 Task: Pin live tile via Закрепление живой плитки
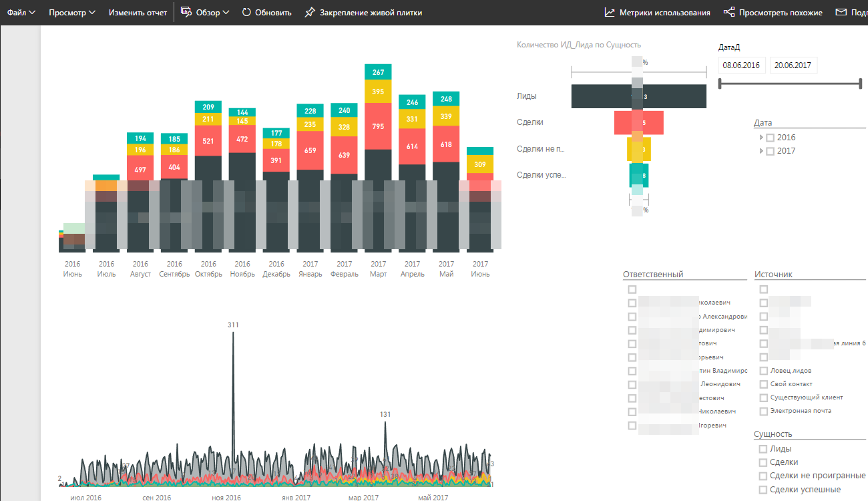[363, 13]
